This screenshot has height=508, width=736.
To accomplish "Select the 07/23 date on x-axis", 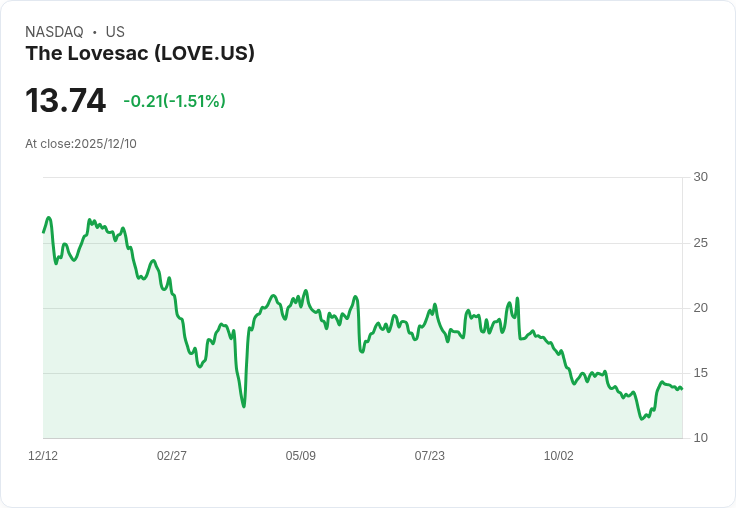I will point(430,456).
